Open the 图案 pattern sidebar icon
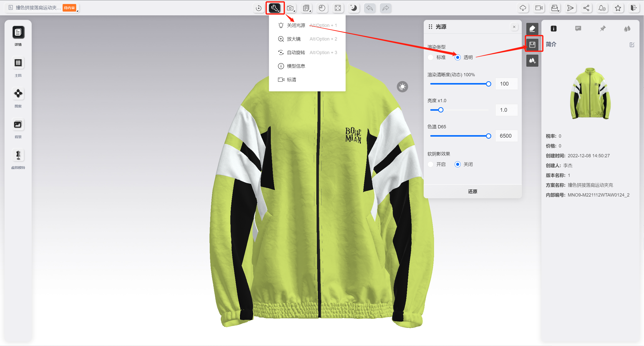This screenshot has width=644, height=346. 18,94
